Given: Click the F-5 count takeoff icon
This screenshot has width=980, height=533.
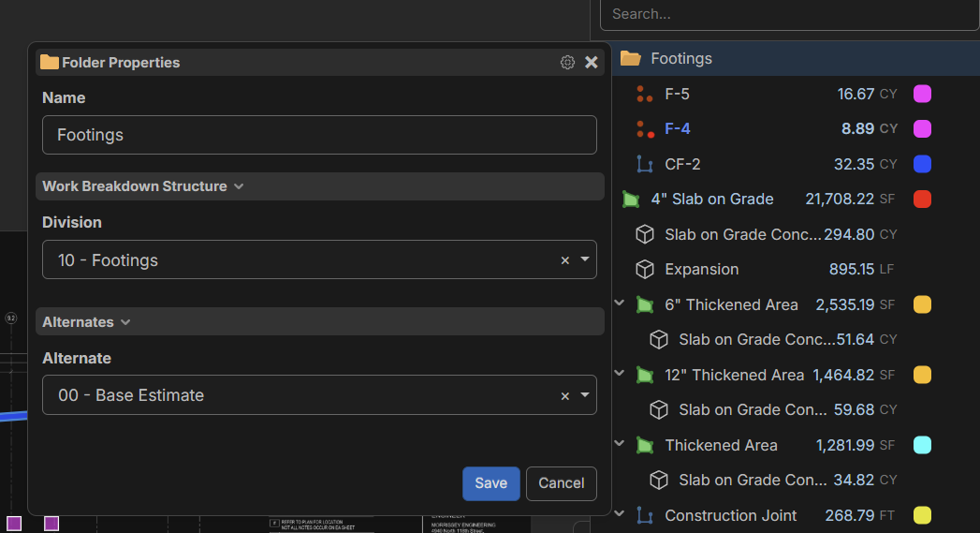Looking at the screenshot, I should (644, 94).
